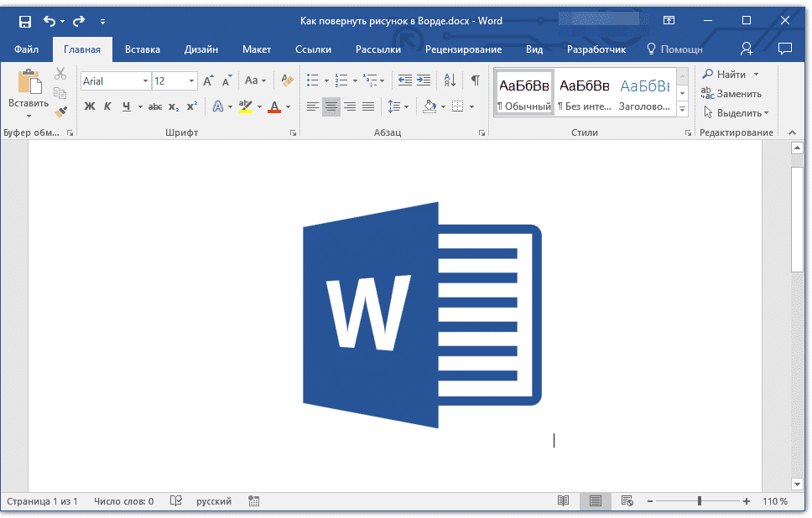
Task: Switch to the Вставка tab
Action: pyautogui.click(x=143, y=49)
